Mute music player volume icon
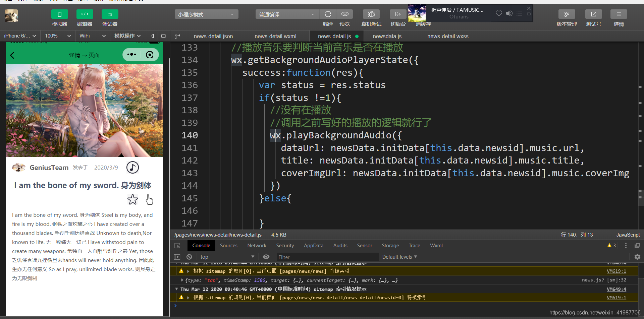The width and height of the screenshot is (644, 319). pyautogui.click(x=509, y=13)
